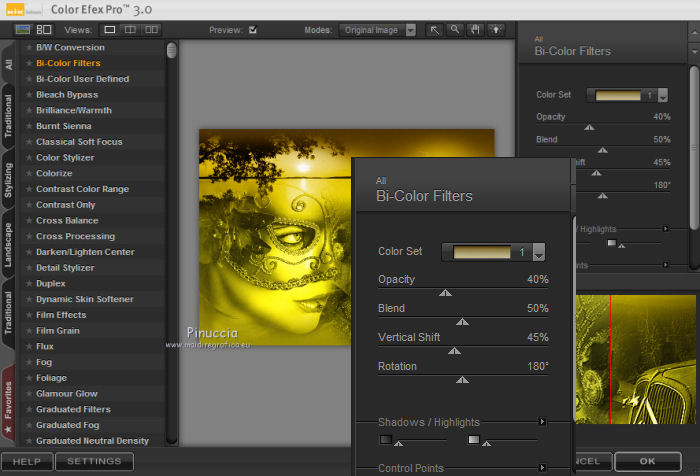Select the Dynamic Skin Softener row
700x476 pixels.
[x=92, y=299]
